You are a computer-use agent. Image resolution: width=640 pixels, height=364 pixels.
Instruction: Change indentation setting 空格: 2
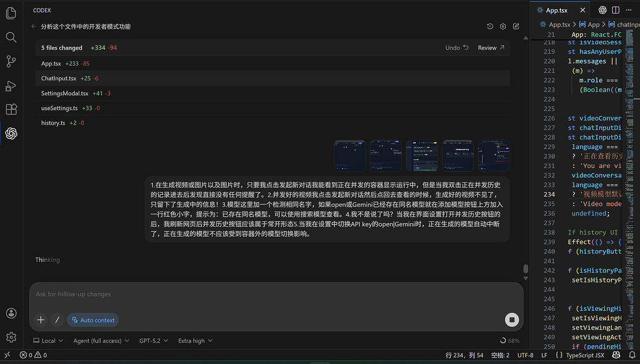[x=500, y=355]
